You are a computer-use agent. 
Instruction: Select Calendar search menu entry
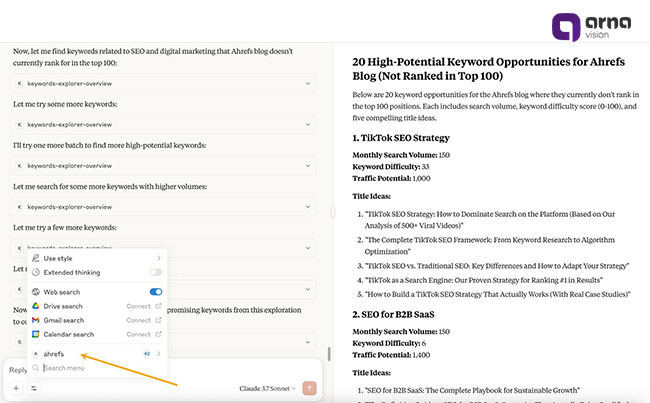tap(70, 334)
